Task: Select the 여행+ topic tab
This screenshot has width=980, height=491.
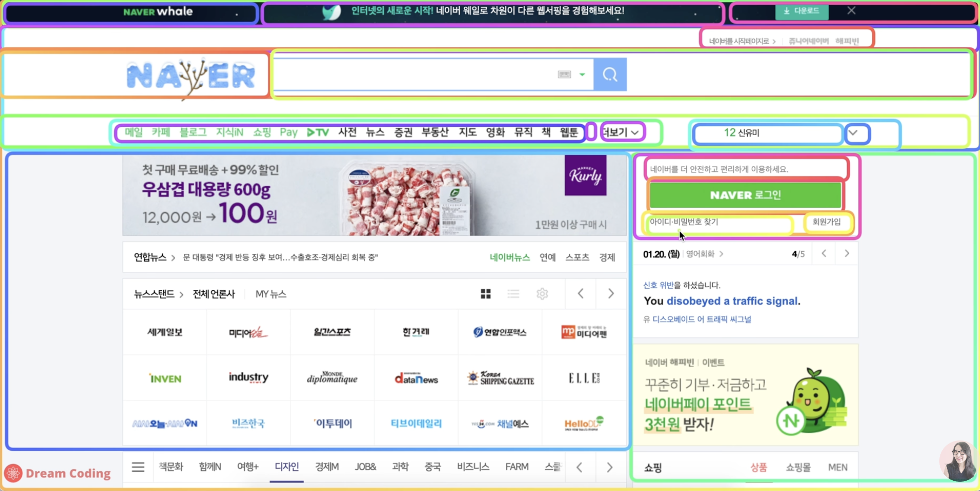Action: click(248, 467)
